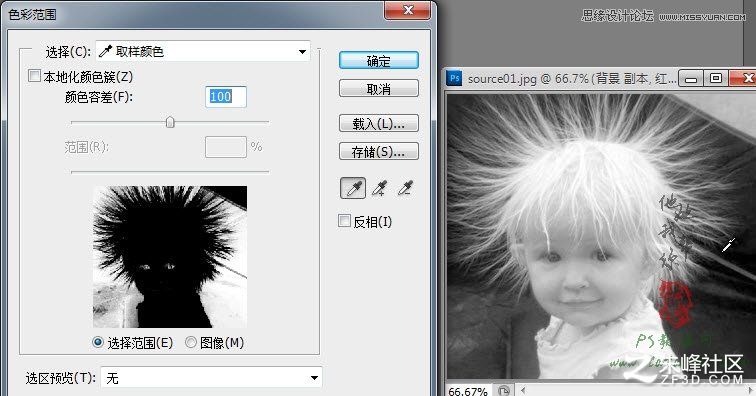
Task: Tick the 反相(I) invert checkbox
Action: tap(344, 221)
